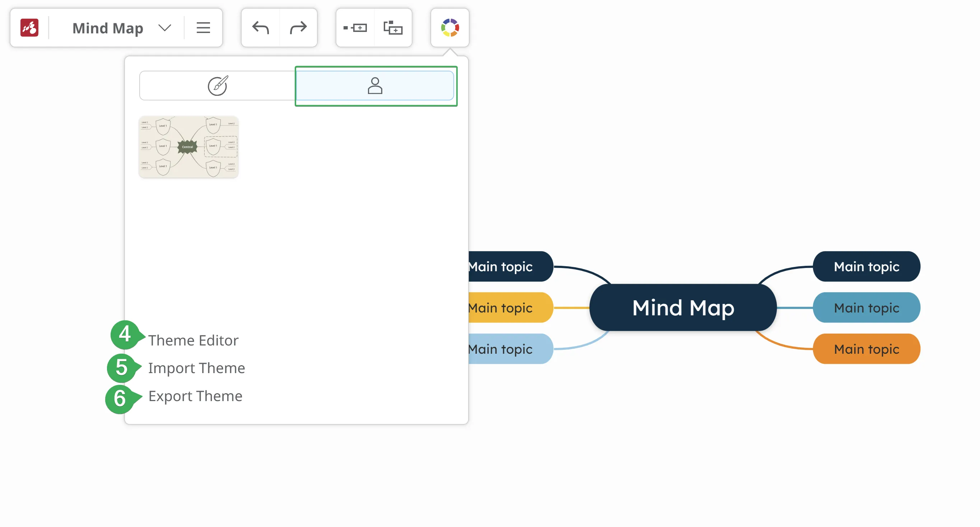
Task: Open the Theme Editor
Action: click(193, 340)
